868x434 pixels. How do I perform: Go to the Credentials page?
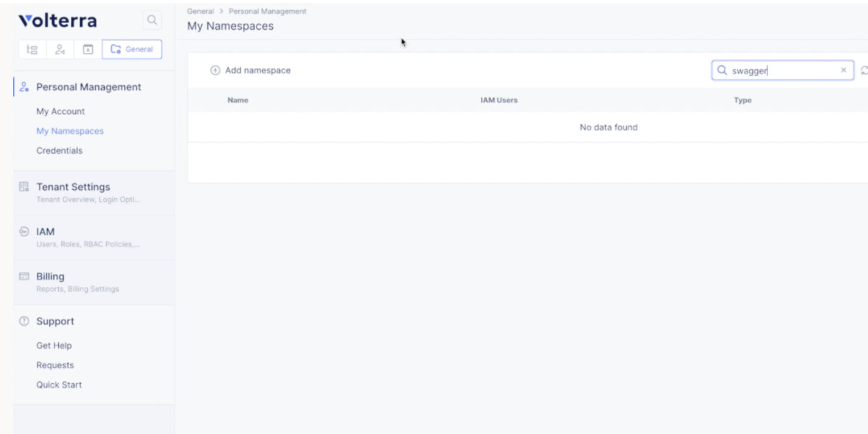point(59,150)
